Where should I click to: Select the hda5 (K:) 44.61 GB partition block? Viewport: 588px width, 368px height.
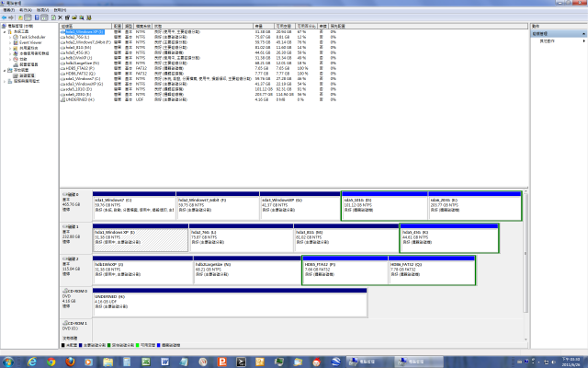coord(449,240)
